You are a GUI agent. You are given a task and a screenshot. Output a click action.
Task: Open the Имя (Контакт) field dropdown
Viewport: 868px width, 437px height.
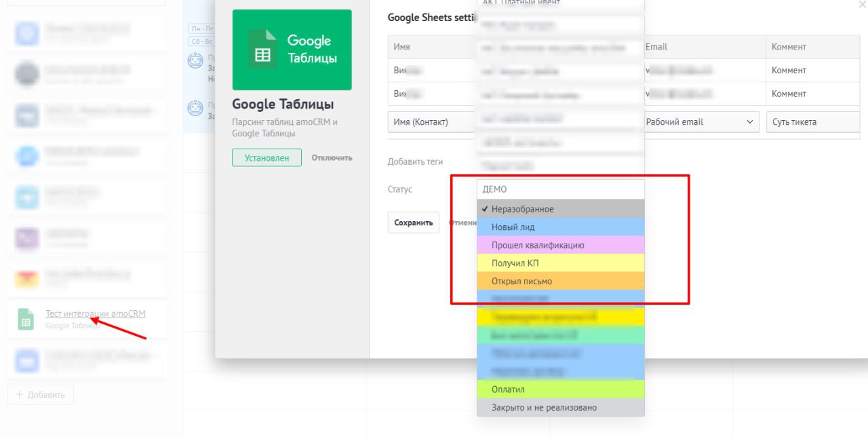tap(432, 122)
